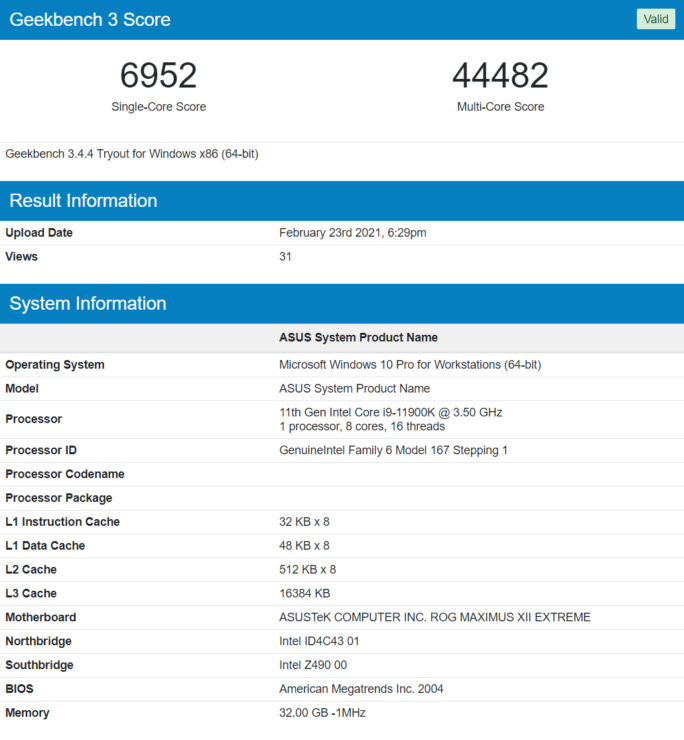Select 11th Gen Intel Core i9-11900K text
The width and height of the screenshot is (684, 740).
(x=390, y=412)
